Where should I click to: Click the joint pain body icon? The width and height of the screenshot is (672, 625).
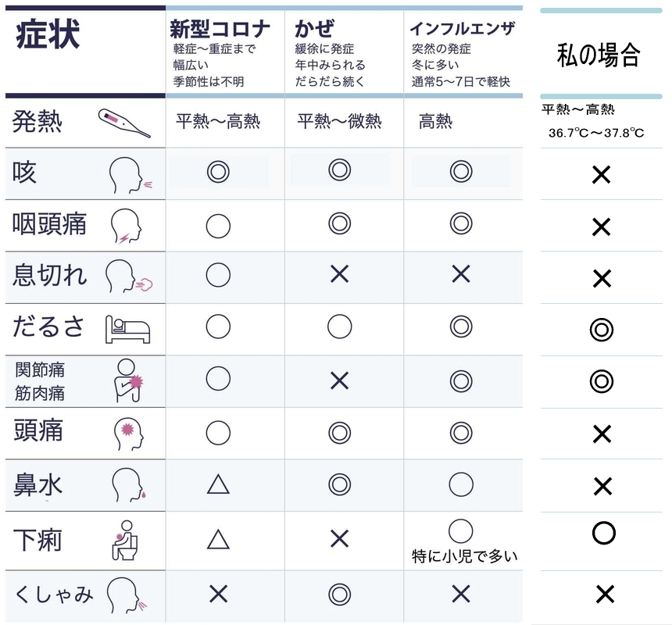pyautogui.click(x=127, y=380)
